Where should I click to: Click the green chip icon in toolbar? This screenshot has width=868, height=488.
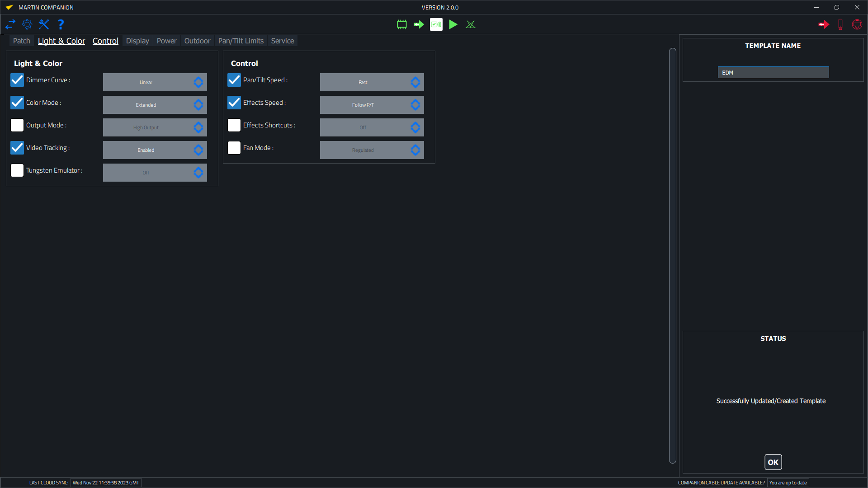(x=401, y=24)
